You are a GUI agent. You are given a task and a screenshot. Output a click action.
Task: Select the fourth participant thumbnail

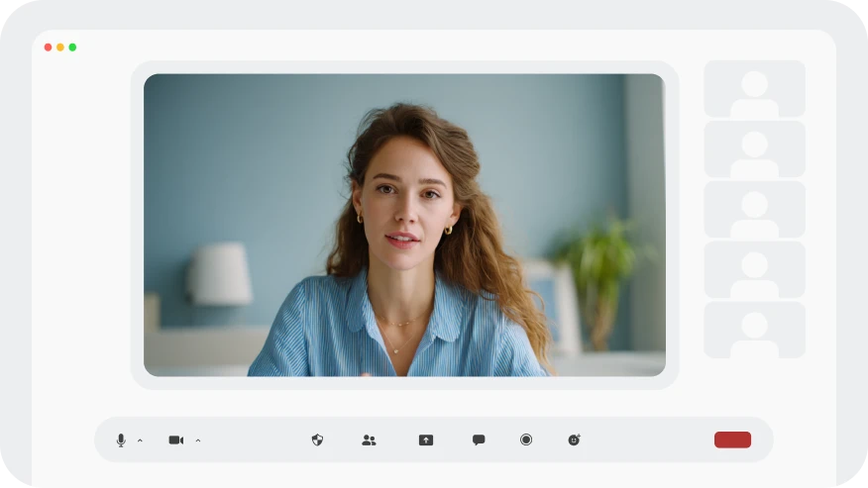(754, 270)
